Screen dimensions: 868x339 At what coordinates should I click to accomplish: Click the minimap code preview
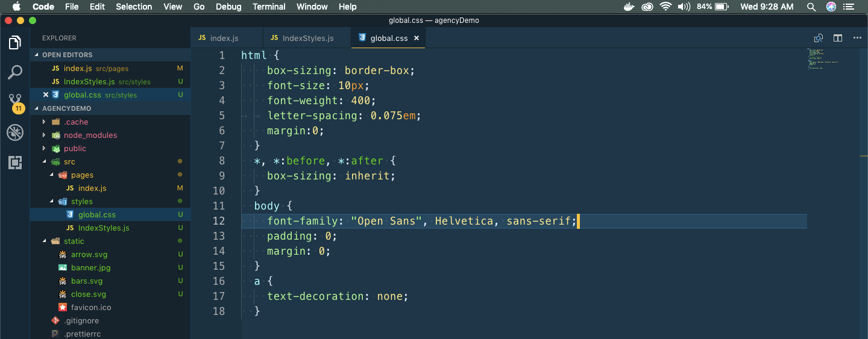coord(823,58)
